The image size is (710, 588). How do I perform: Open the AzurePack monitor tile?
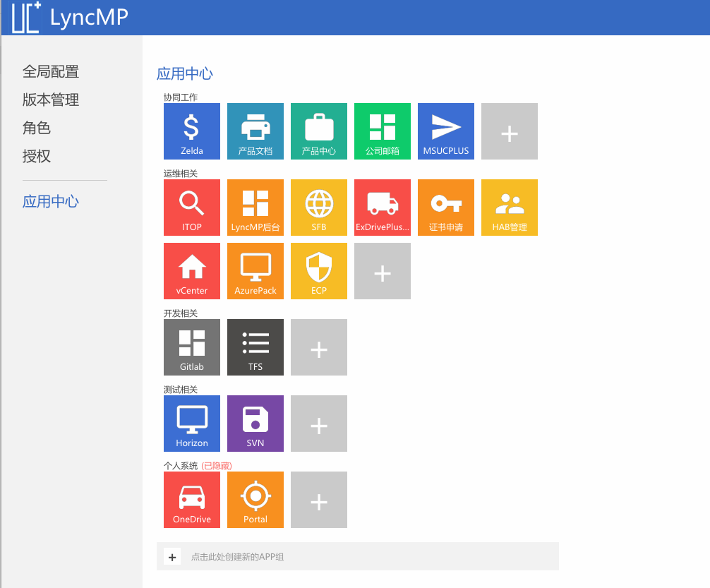pos(255,271)
